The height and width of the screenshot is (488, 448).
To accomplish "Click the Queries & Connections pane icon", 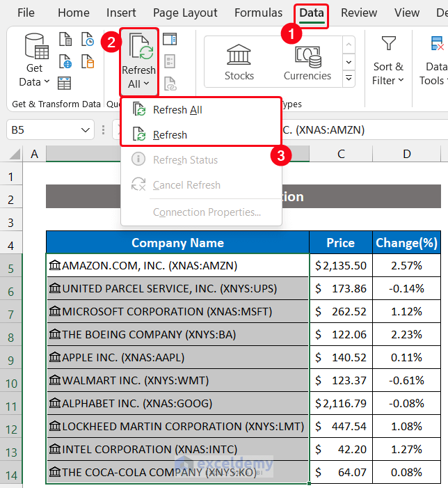I will 170,39.
